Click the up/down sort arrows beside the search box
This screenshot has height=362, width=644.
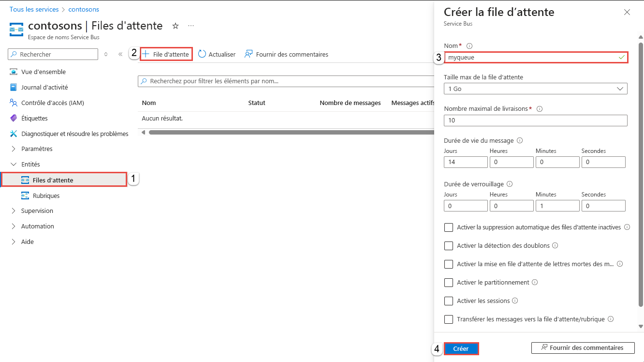point(106,54)
